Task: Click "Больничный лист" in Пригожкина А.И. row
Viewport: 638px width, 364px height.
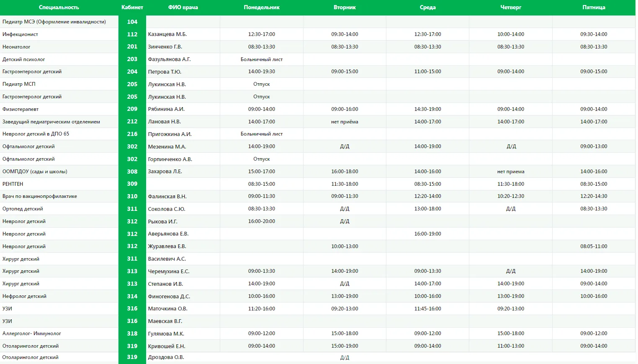Action: (262, 134)
